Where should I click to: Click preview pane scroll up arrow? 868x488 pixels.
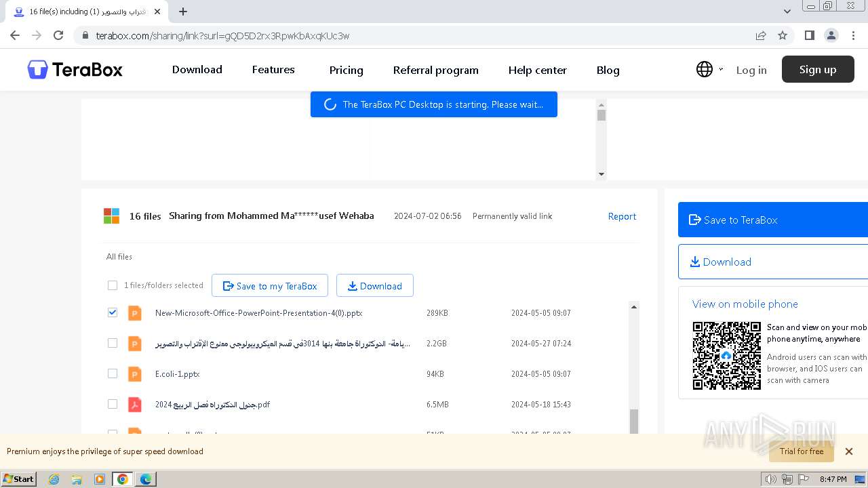pyautogui.click(x=601, y=105)
